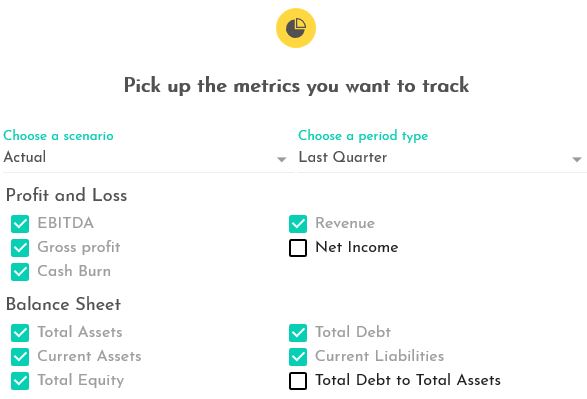Viewport: 587px width, 399px height.
Task: Select the Actual scenario field
Action: [145, 157]
